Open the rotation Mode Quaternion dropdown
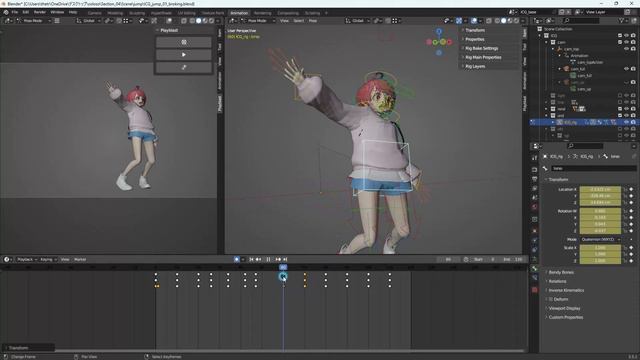Viewport: 640px width, 360px height. (600, 240)
